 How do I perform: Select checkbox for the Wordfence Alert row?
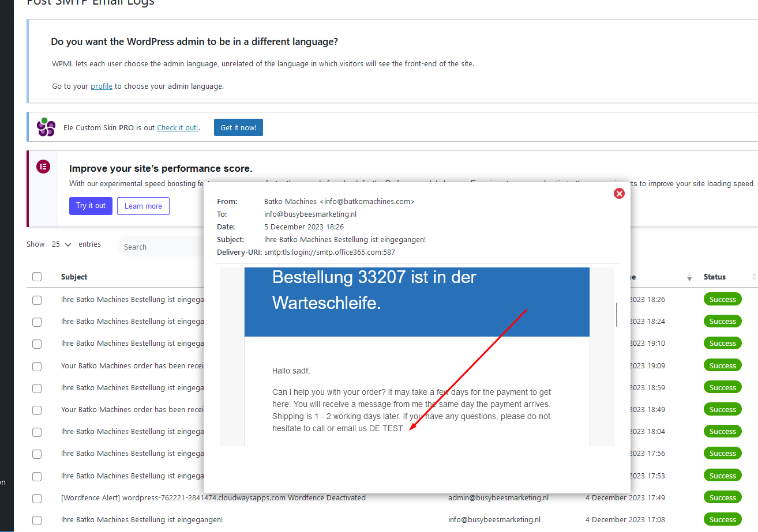coord(37,498)
